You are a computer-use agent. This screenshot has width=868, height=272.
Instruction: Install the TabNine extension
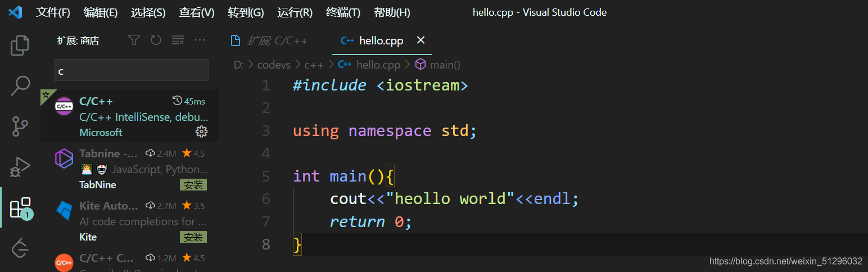193,185
